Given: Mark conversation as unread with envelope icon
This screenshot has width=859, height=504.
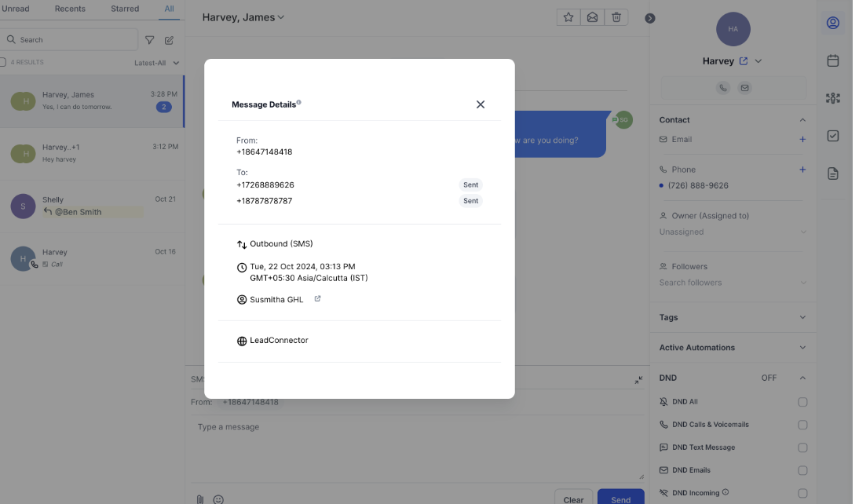Looking at the screenshot, I should [592, 17].
